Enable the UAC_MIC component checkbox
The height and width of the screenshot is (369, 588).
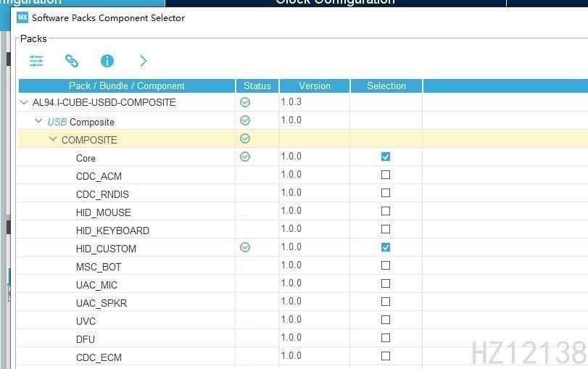(386, 283)
